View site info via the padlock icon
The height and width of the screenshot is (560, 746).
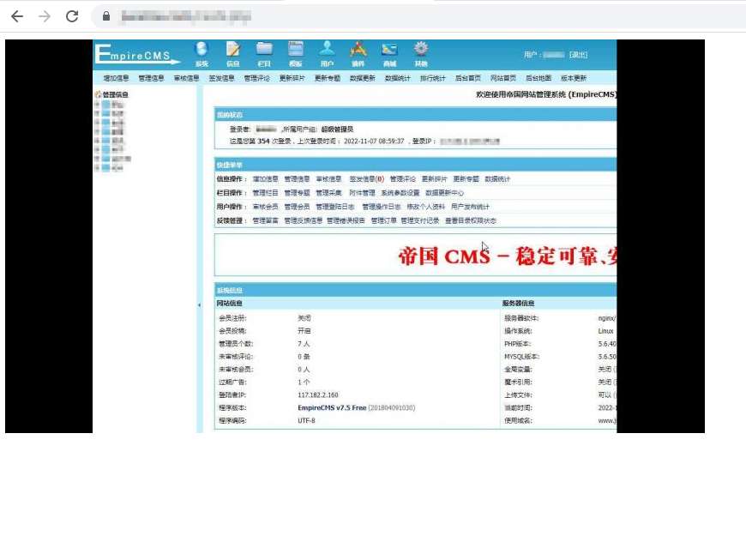point(106,16)
